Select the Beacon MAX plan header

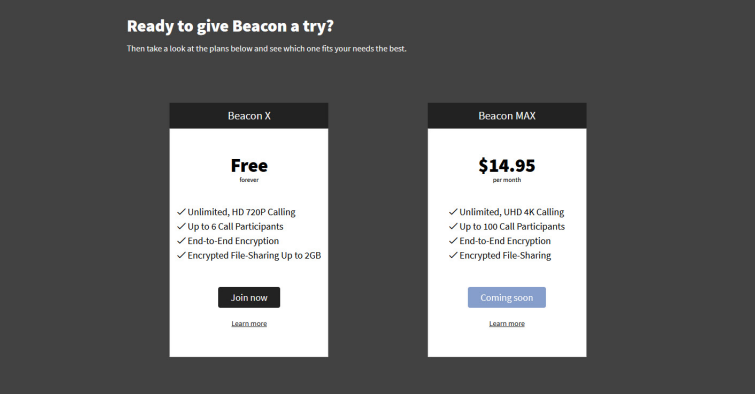pos(507,116)
